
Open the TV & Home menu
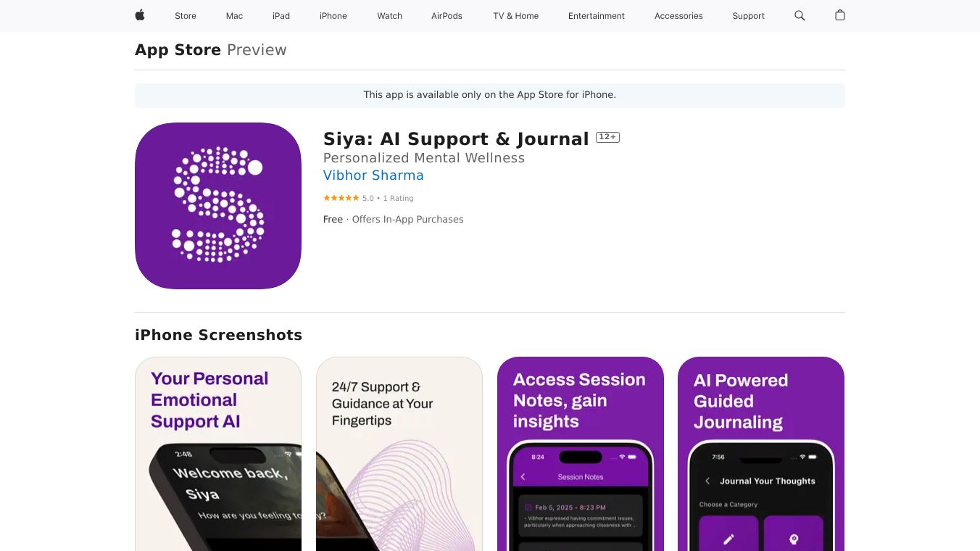[x=516, y=16]
